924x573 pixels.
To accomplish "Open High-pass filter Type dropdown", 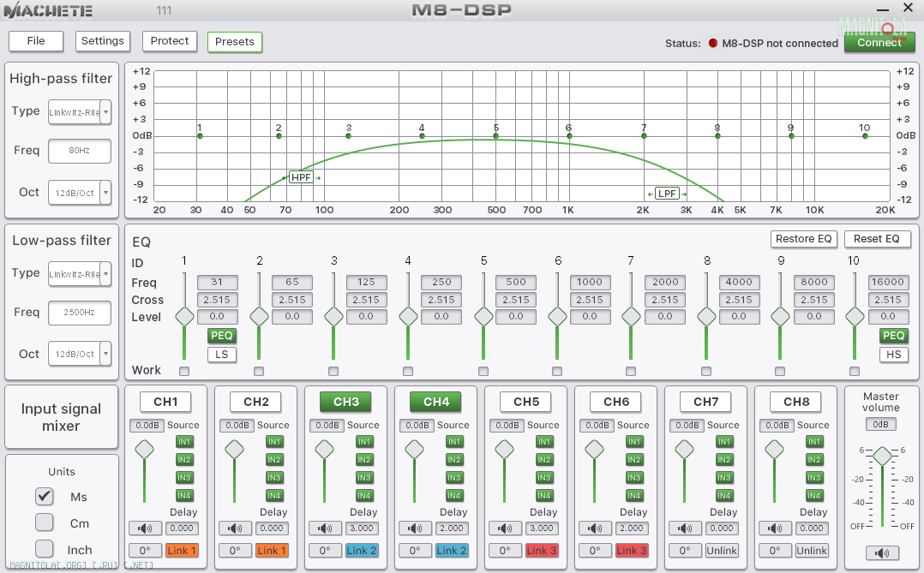I will coord(80,112).
